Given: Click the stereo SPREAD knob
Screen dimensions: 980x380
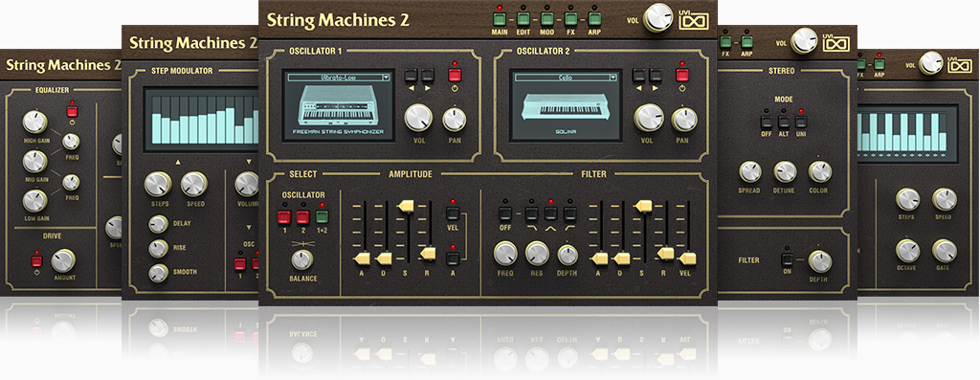Looking at the screenshot, I should point(750,171).
